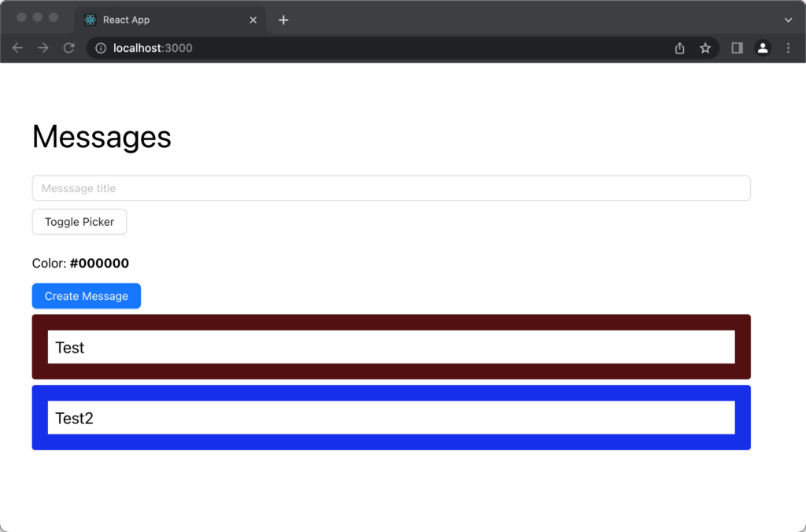
Task: Reload the localhost page
Action: [x=69, y=48]
